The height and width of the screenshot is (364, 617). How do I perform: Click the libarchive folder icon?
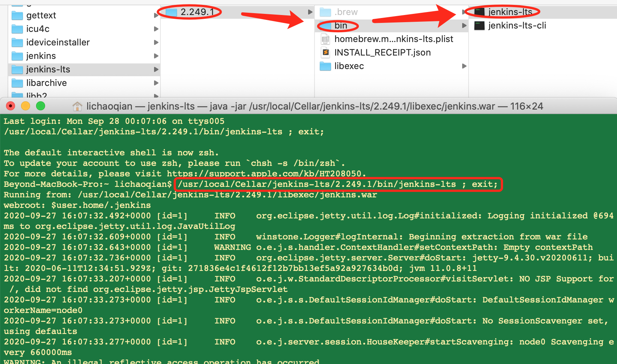[17, 83]
